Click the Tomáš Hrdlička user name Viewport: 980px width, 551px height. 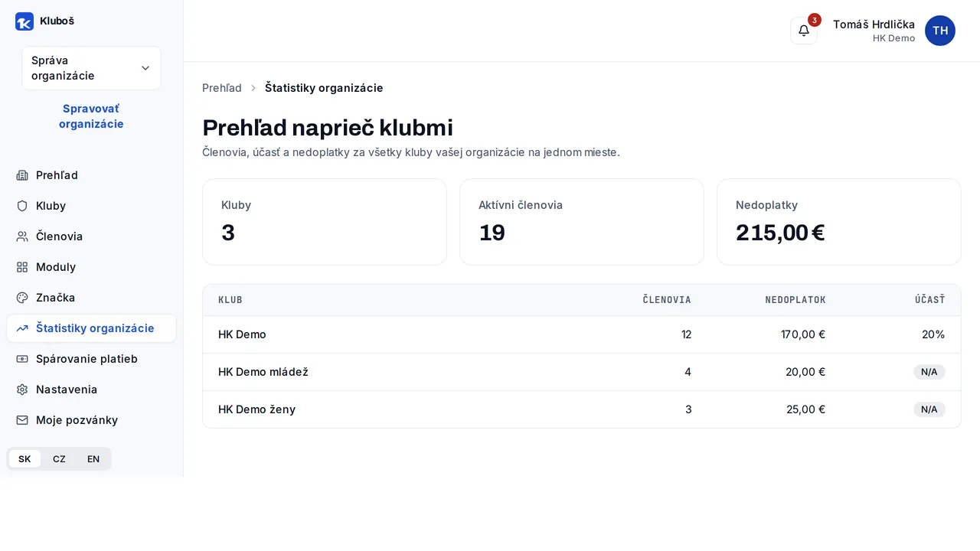[x=874, y=24]
